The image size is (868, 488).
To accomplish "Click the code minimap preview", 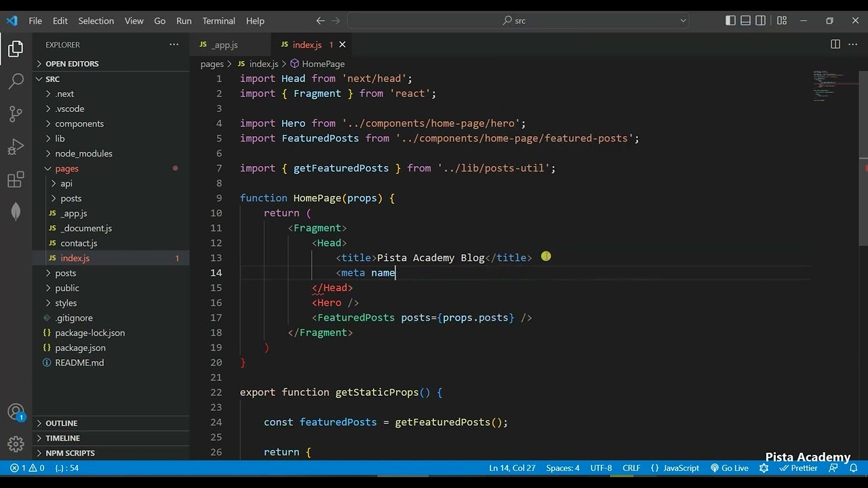I will (835, 85).
